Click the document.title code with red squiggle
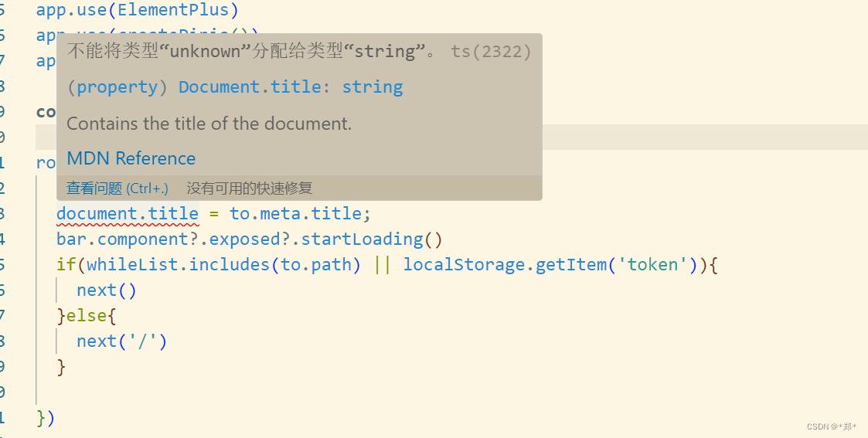Screen dimensions: 868x438 tap(128, 213)
